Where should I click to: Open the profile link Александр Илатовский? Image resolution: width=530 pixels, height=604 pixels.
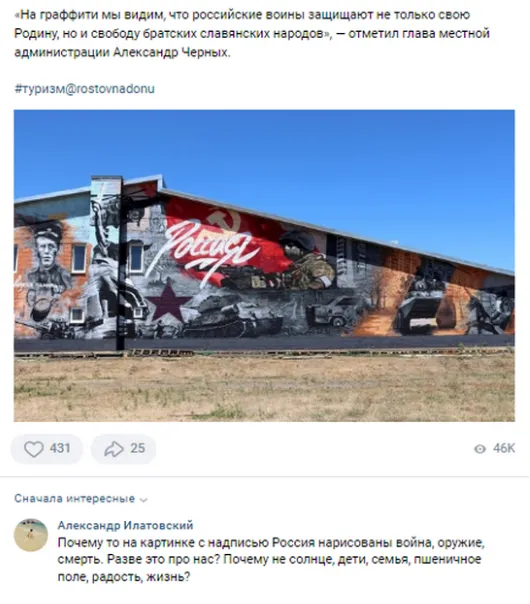pos(125,526)
